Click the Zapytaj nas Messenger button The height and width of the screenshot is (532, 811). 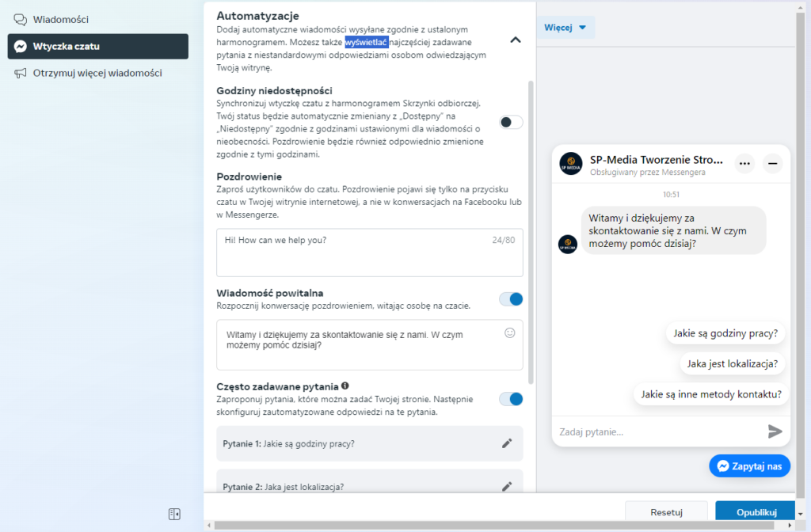[x=749, y=466]
